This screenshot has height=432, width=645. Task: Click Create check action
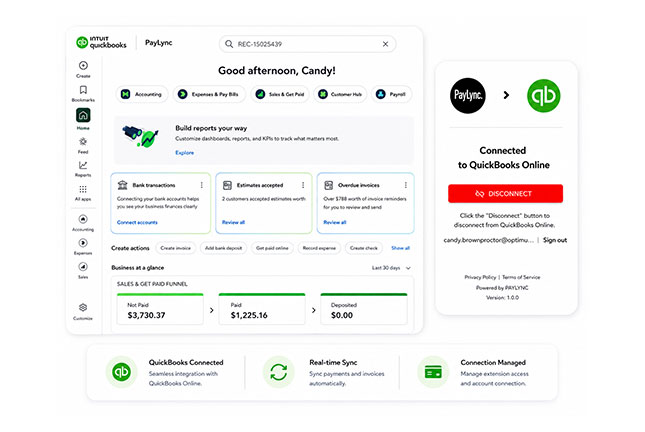[x=364, y=248]
